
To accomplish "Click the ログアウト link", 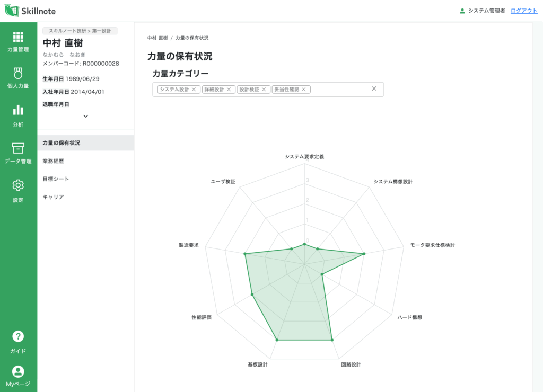I will 524,11.
